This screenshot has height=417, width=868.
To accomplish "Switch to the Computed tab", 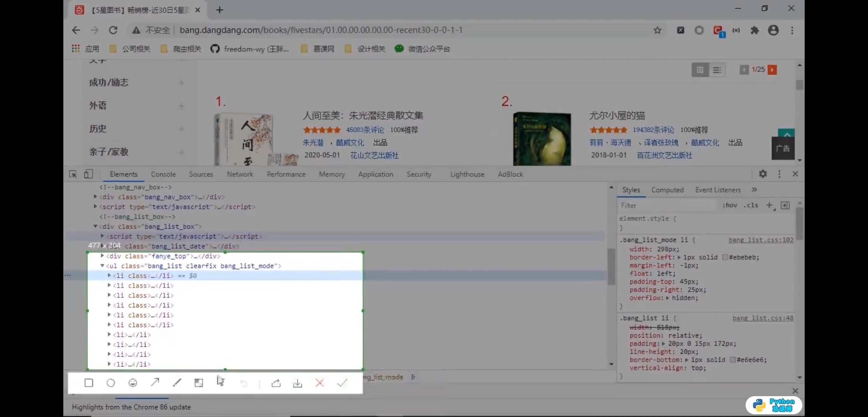I will click(667, 190).
